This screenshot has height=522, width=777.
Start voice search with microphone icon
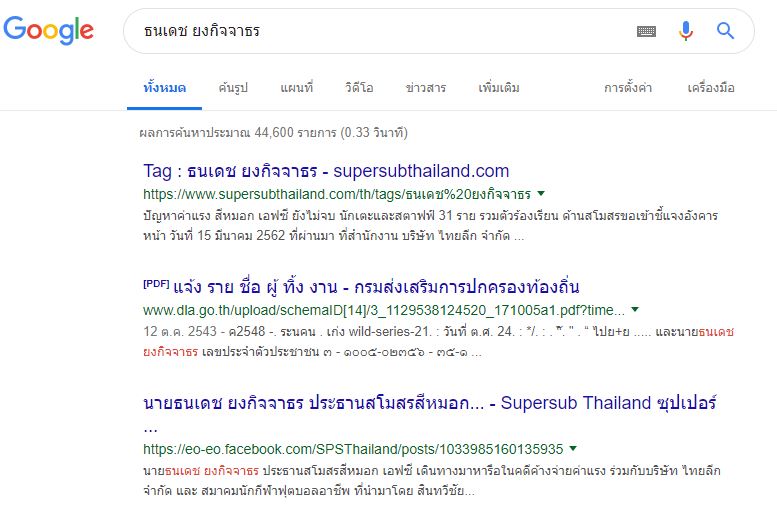[x=686, y=31]
